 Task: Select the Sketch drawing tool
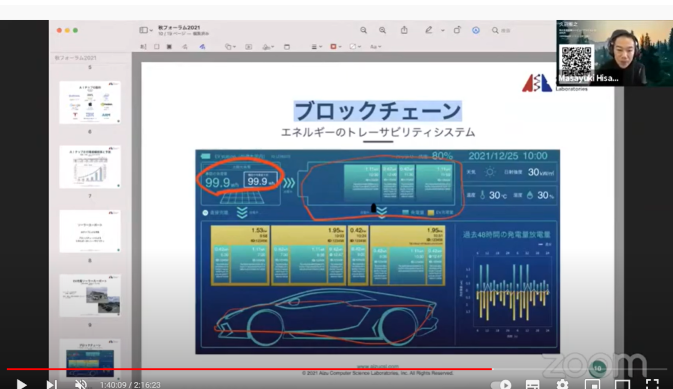185,46
